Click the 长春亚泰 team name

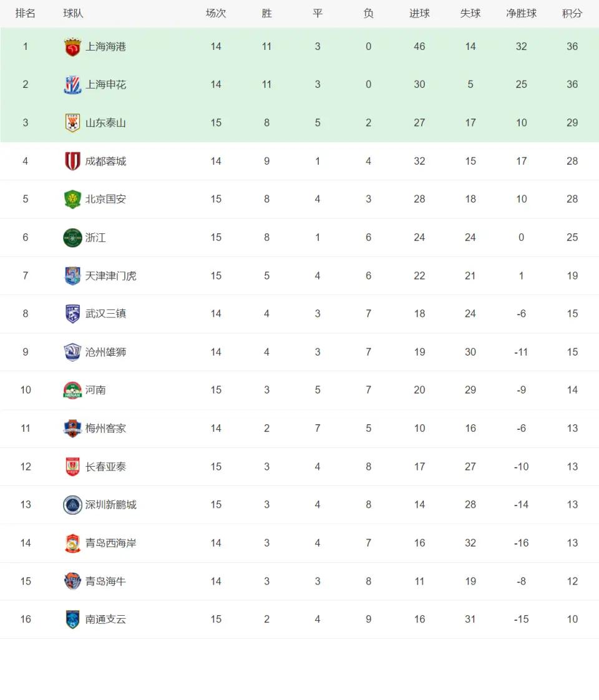(106, 467)
